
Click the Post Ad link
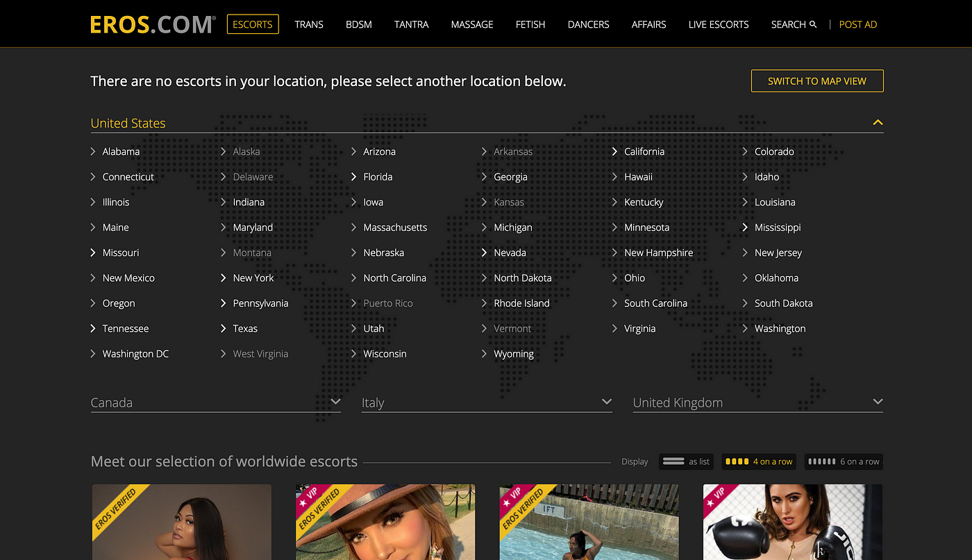[x=858, y=24]
